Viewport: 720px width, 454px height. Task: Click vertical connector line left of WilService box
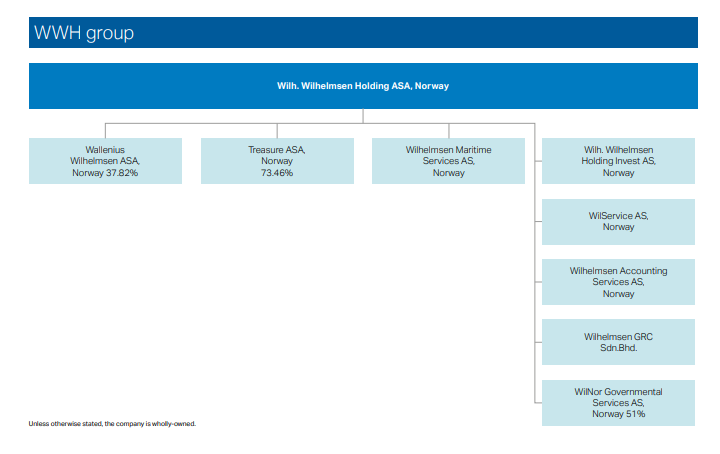click(x=535, y=221)
